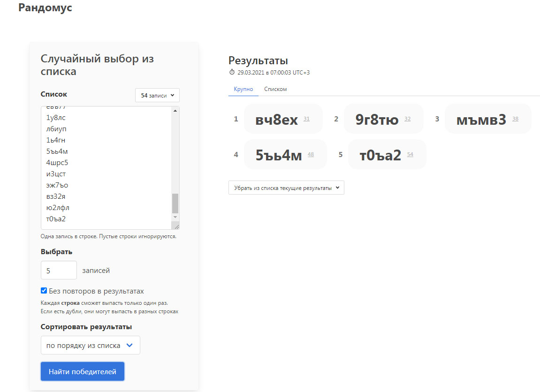Open the '54 записи' dropdown
540x392 pixels.
click(157, 95)
